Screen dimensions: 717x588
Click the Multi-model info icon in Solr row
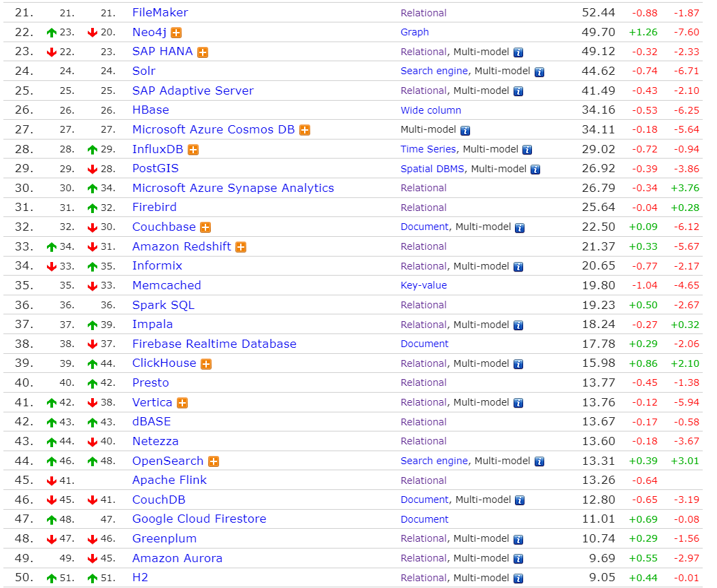point(539,72)
